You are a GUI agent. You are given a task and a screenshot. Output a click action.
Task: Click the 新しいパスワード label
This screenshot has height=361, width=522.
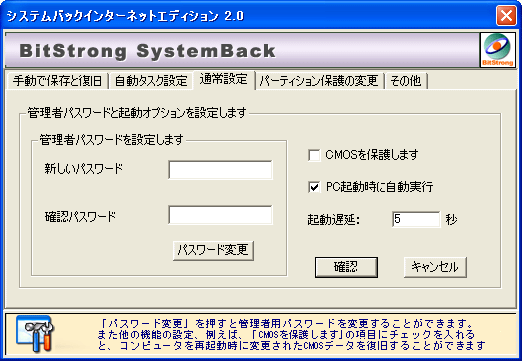pyautogui.click(x=84, y=169)
